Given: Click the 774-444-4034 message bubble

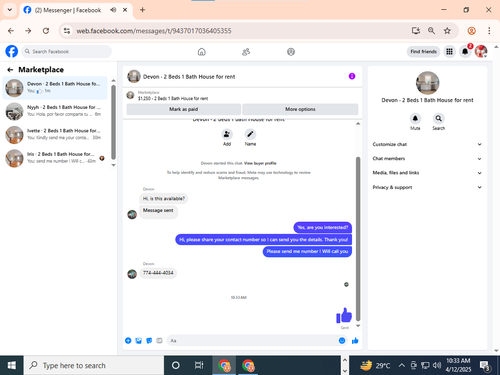Looking at the screenshot, I should (158, 273).
